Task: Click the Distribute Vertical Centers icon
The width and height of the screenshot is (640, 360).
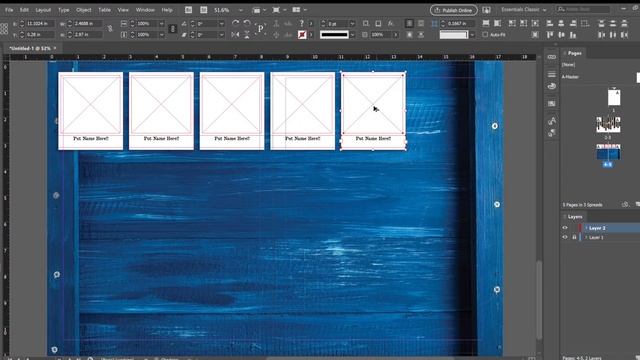Action: pyautogui.click(x=613, y=23)
